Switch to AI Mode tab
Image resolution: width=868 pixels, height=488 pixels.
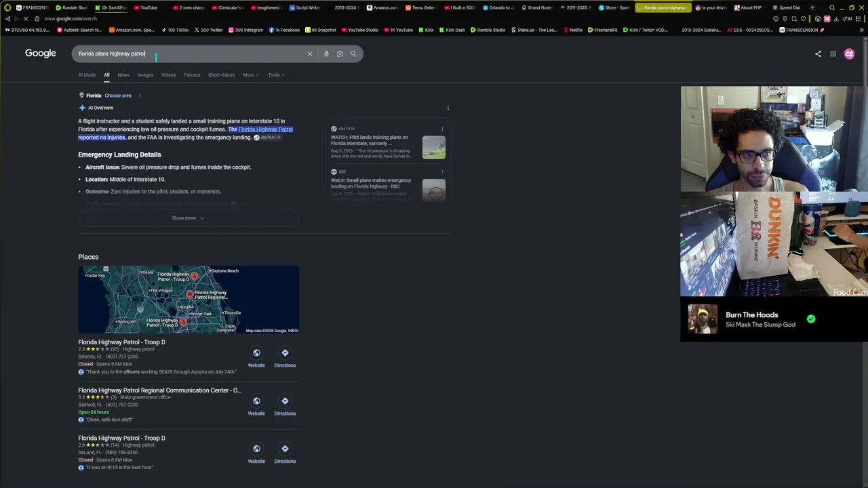coord(87,75)
